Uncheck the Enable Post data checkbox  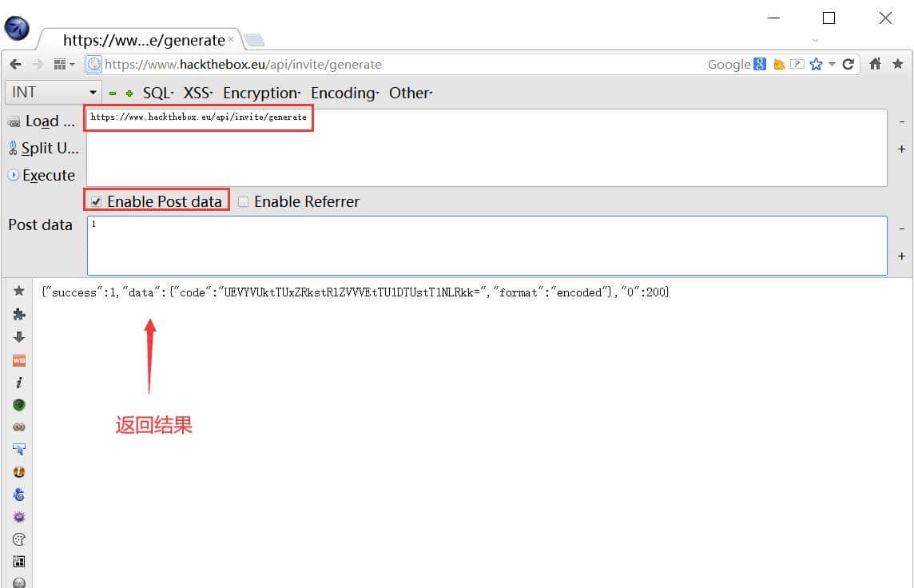pos(96,201)
